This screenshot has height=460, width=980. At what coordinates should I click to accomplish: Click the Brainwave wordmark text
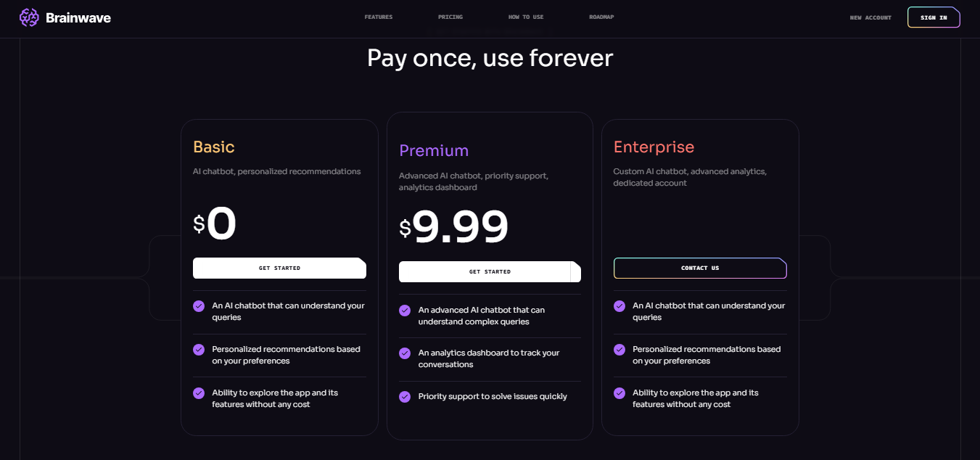[78, 18]
